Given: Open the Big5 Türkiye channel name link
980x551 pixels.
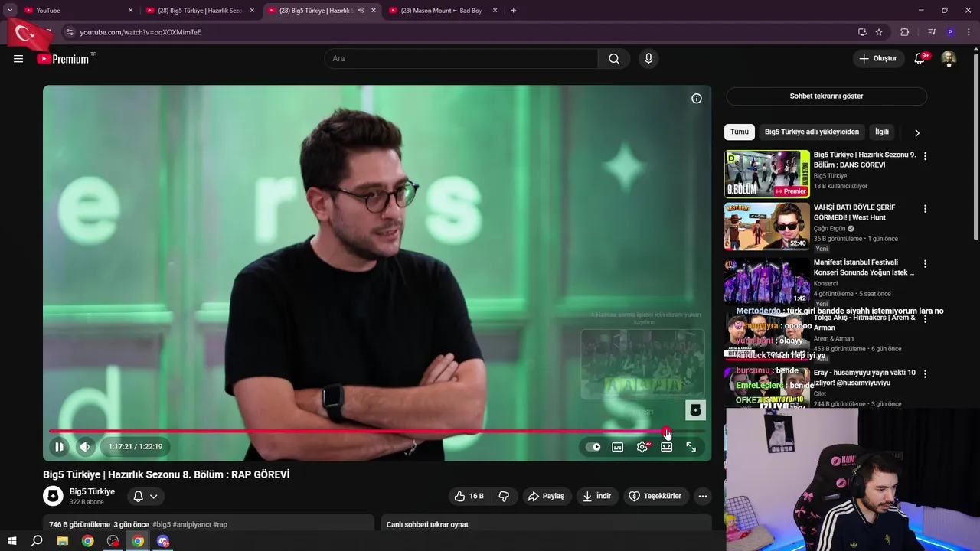Looking at the screenshot, I should coord(92,491).
